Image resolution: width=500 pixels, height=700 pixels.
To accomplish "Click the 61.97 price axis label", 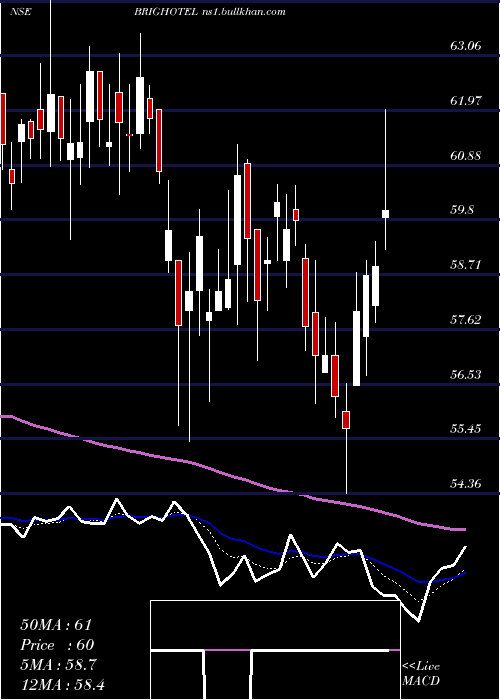I will tap(465, 100).
